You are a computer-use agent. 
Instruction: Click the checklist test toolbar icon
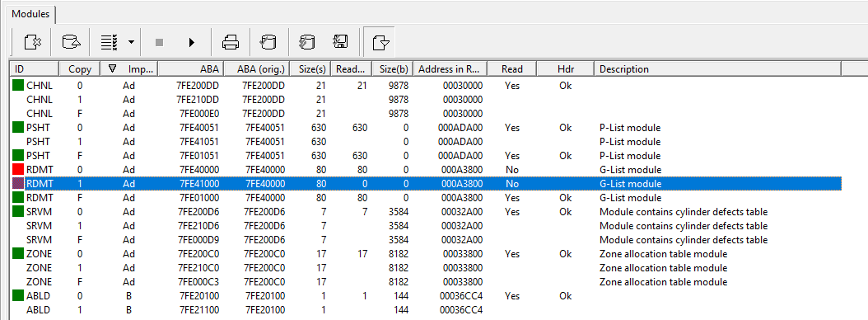click(110, 42)
